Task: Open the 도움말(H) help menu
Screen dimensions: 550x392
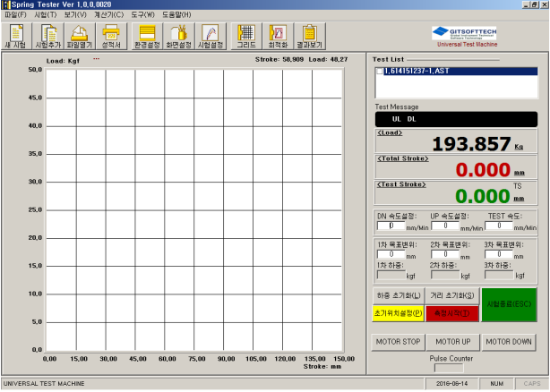Action: (176, 14)
